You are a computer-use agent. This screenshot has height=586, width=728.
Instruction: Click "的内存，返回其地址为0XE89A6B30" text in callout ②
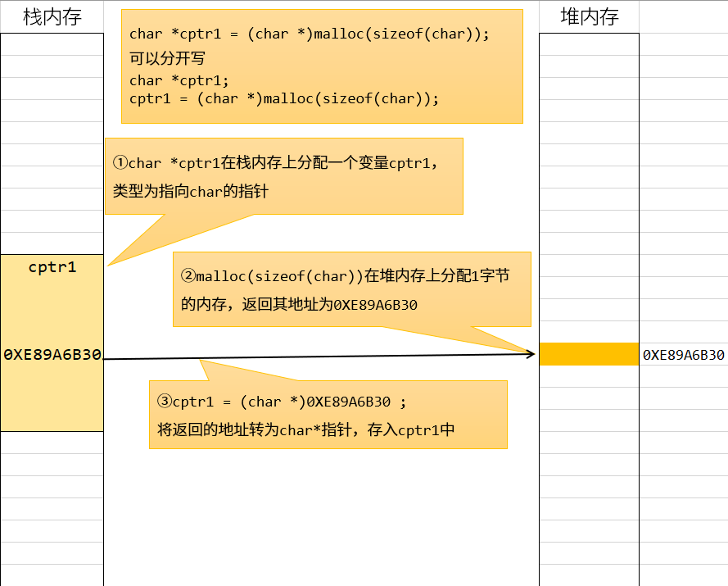point(300,305)
